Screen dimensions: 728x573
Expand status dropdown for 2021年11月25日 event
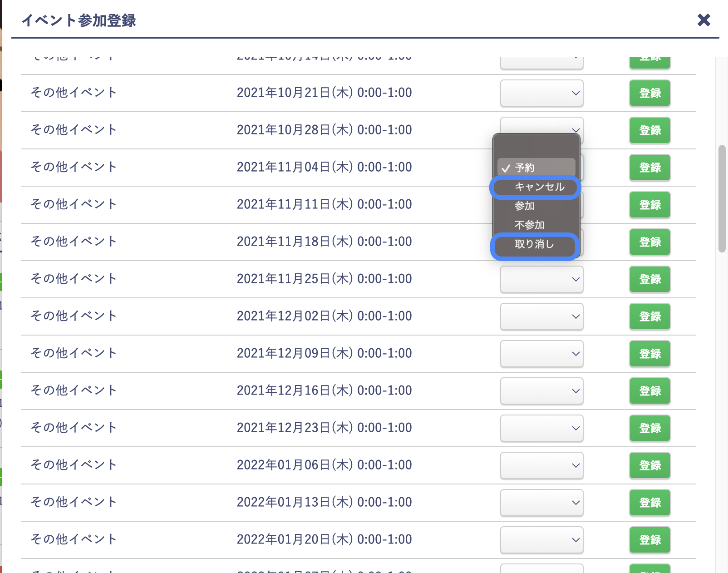click(541, 279)
